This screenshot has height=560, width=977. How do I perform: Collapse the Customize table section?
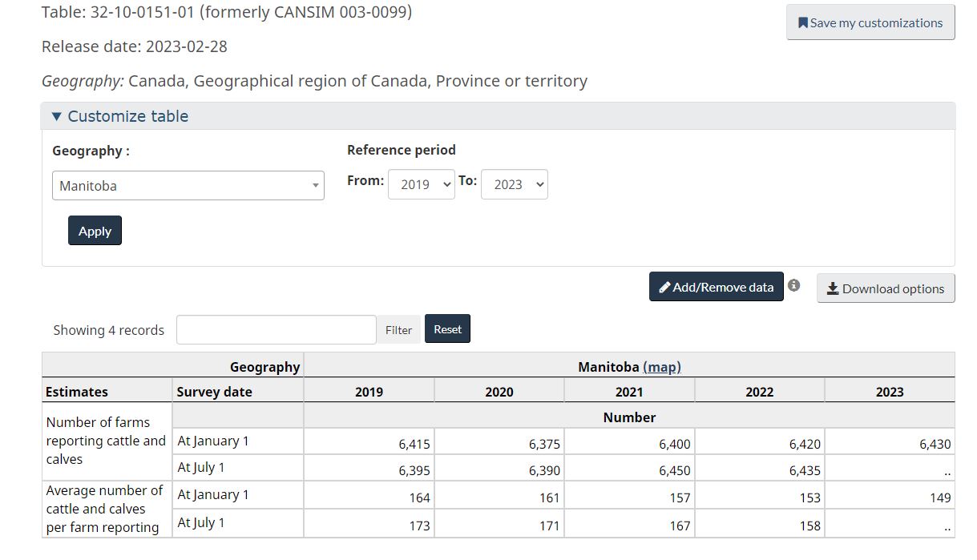[120, 116]
